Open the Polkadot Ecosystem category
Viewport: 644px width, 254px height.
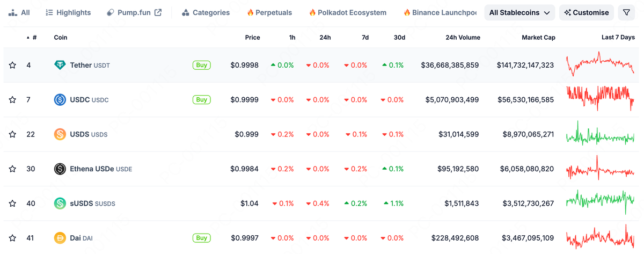[348, 12]
